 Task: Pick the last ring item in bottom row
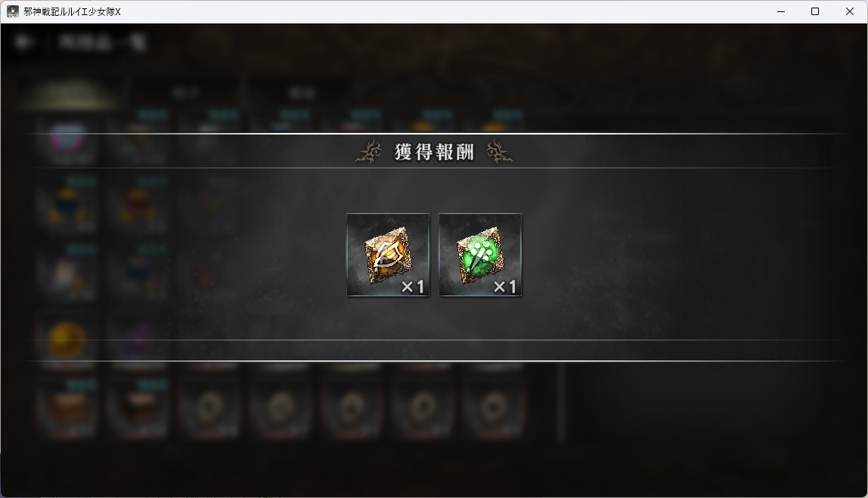click(x=493, y=408)
